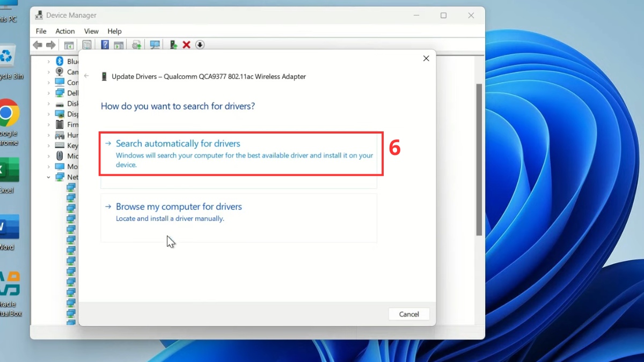Click the blue Help question mark toolbar icon
The width and height of the screenshot is (644, 362).
pos(105,45)
